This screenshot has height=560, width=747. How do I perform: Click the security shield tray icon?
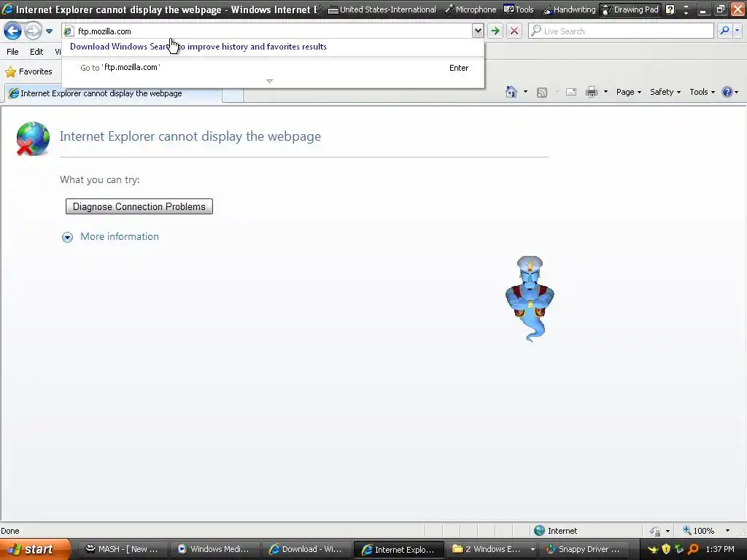666,550
